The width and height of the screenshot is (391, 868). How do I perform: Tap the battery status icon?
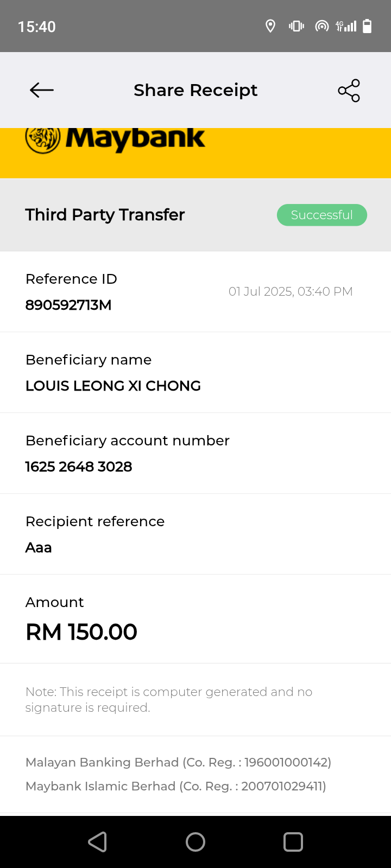click(367, 26)
